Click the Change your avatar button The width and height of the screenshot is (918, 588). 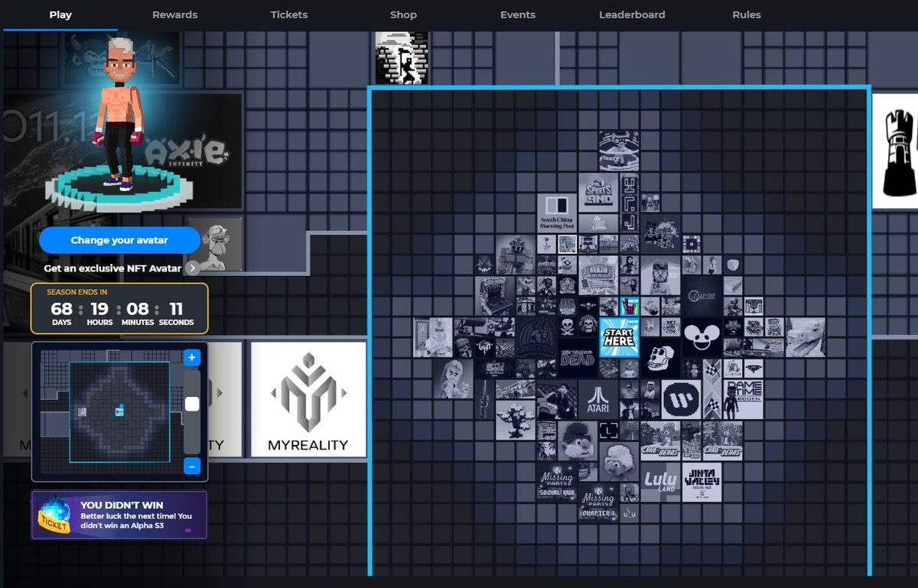point(119,240)
